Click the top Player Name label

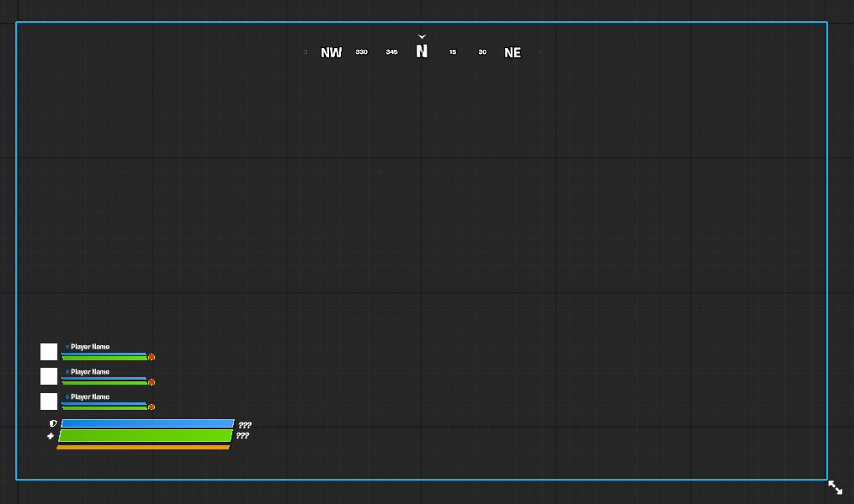pyautogui.click(x=90, y=346)
